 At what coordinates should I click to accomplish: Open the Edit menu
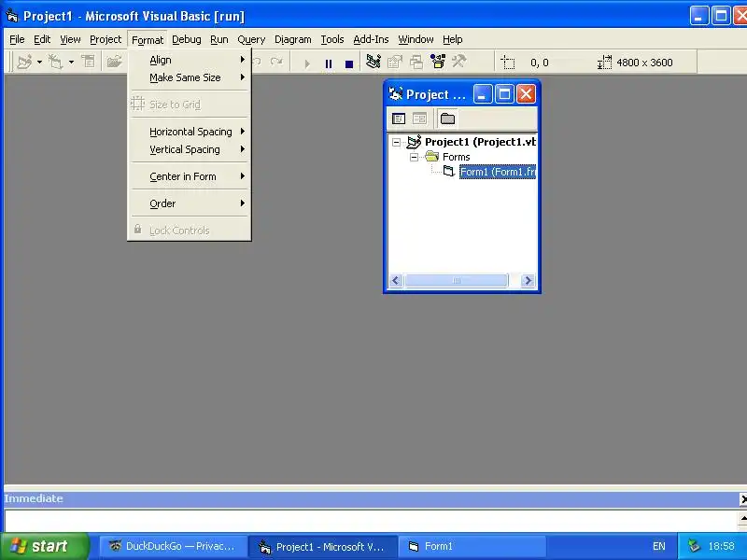(42, 39)
